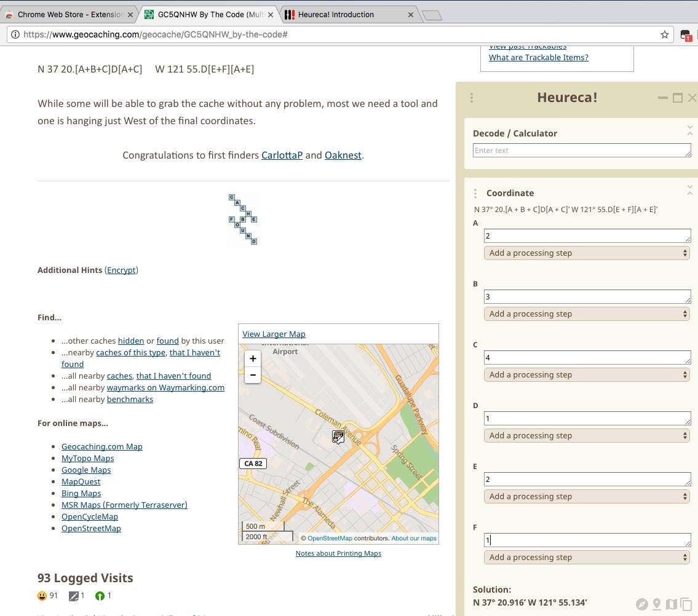This screenshot has width=698, height=616.
Task: Bookmark this page with the star icon
Action: point(665,34)
